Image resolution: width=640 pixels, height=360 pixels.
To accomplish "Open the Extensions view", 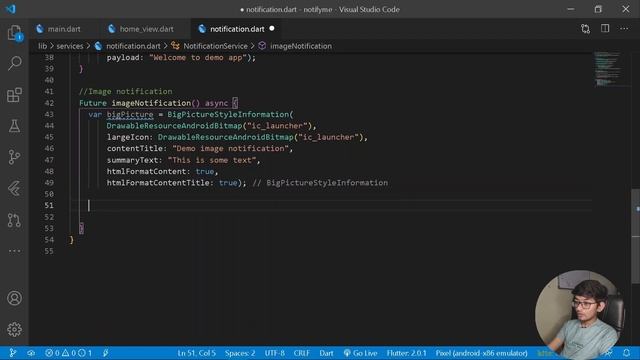I will pyautogui.click(x=14, y=95).
